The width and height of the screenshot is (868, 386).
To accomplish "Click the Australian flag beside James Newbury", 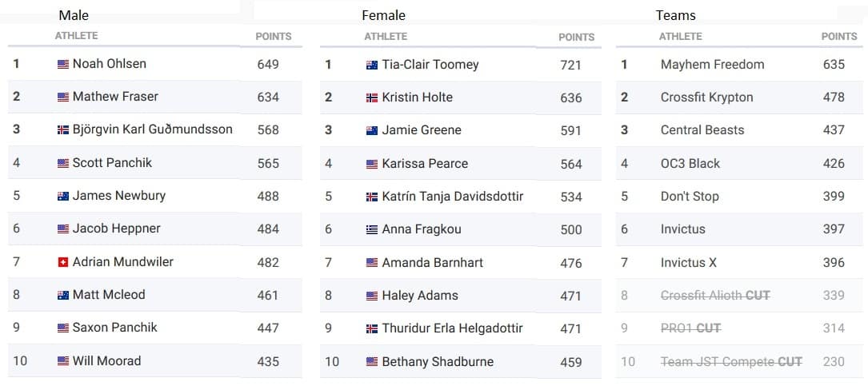I will coord(63,196).
